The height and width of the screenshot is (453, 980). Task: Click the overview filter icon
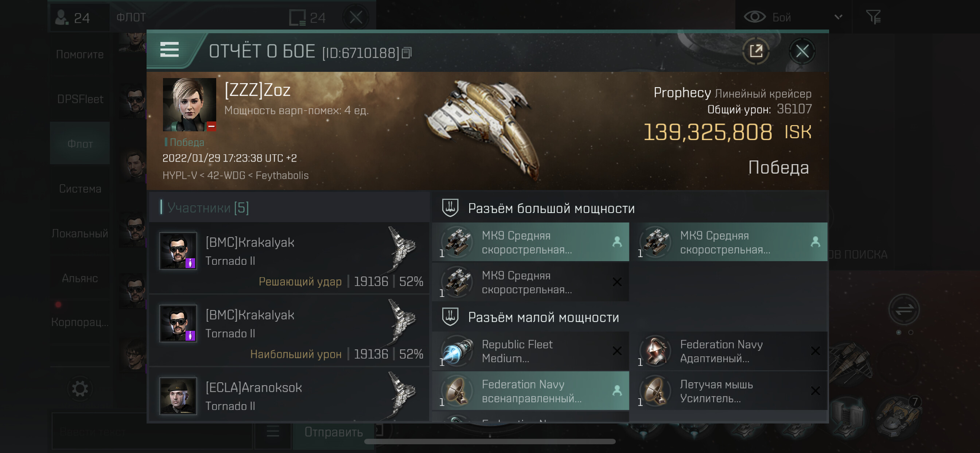point(873,17)
